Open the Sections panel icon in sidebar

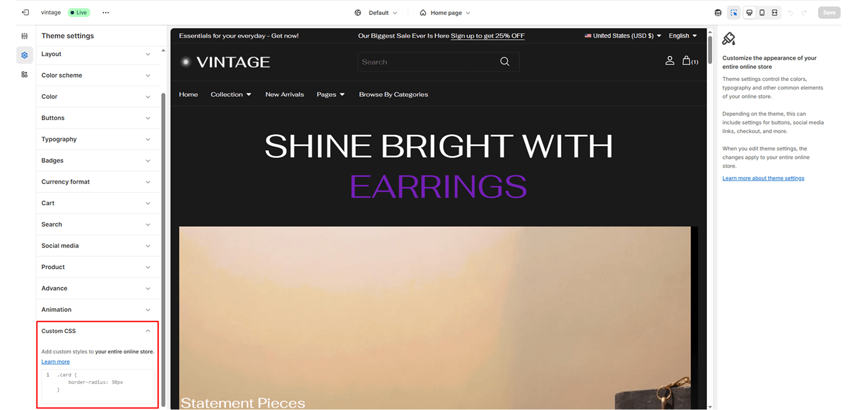click(x=25, y=36)
